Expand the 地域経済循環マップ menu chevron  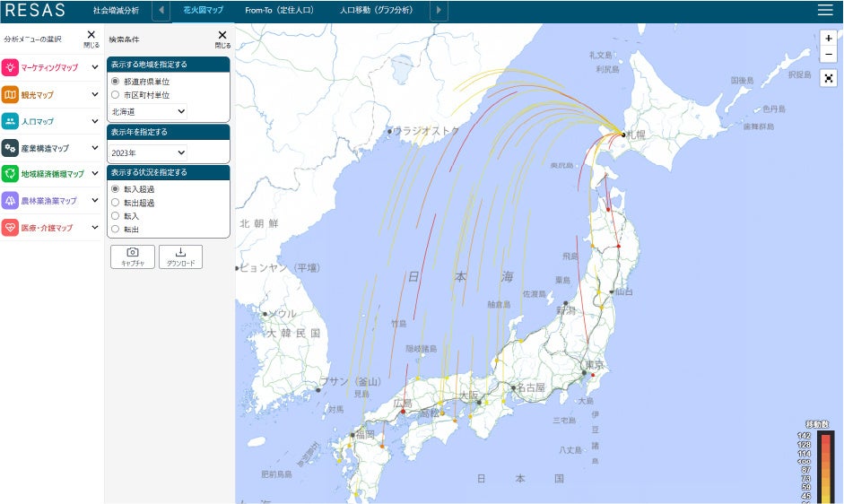click(95, 173)
